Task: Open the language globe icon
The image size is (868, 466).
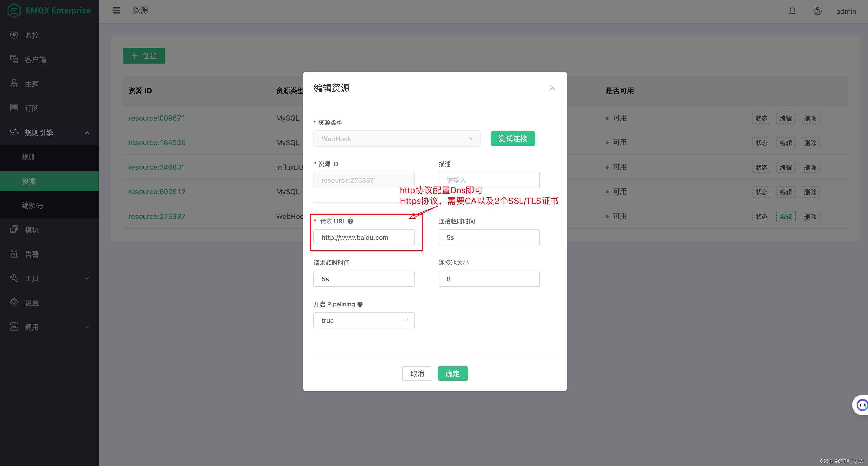Action: [817, 11]
